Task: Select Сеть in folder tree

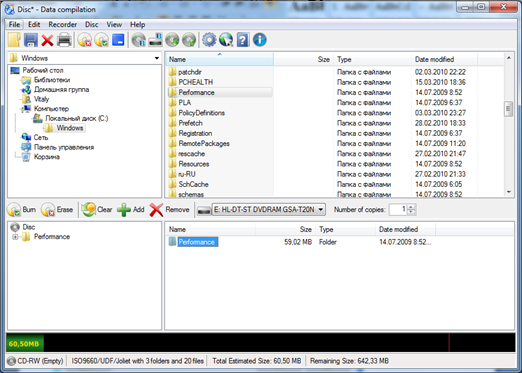Action: (x=41, y=137)
